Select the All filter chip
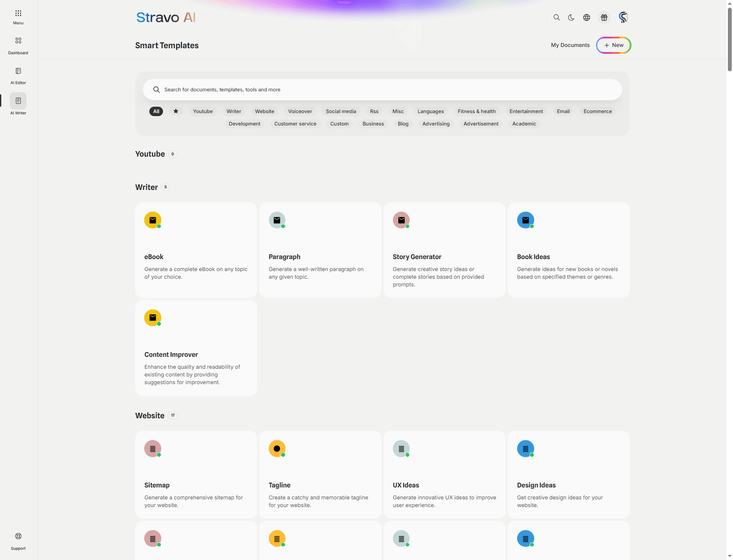Screen dimensions: 733x560 click(156, 111)
